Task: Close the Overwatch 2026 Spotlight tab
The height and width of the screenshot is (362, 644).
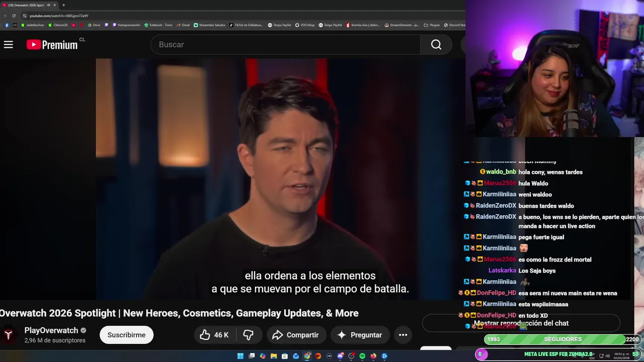Action: [54, 5]
